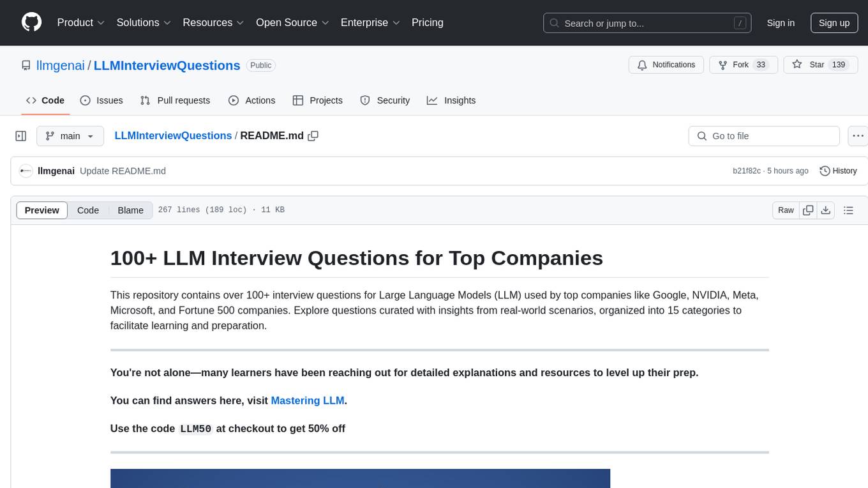The image size is (868, 488).
Task: Copy raw file contents
Action: [808, 210]
